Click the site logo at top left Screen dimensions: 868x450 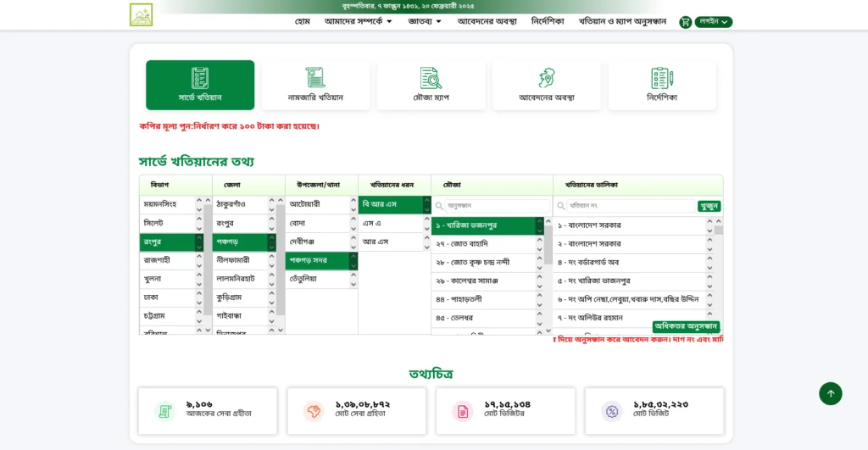142,15
